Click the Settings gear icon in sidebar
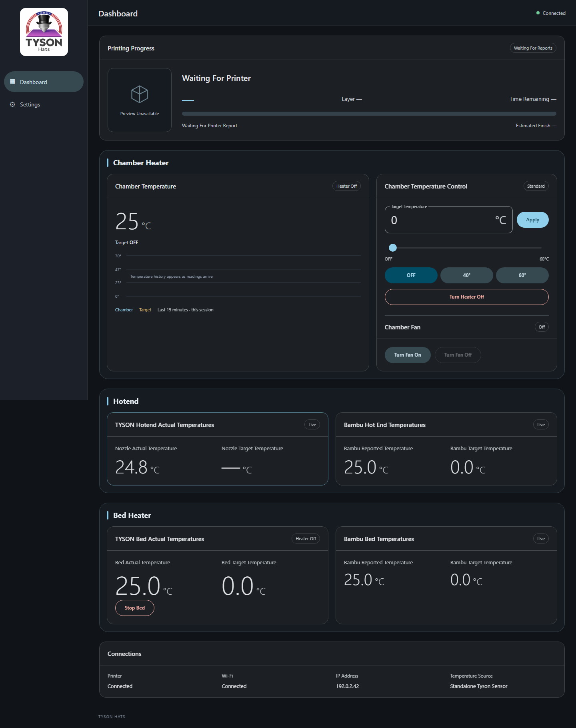Image resolution: width=576 pixels, height=728 pixels. point(12,104)
